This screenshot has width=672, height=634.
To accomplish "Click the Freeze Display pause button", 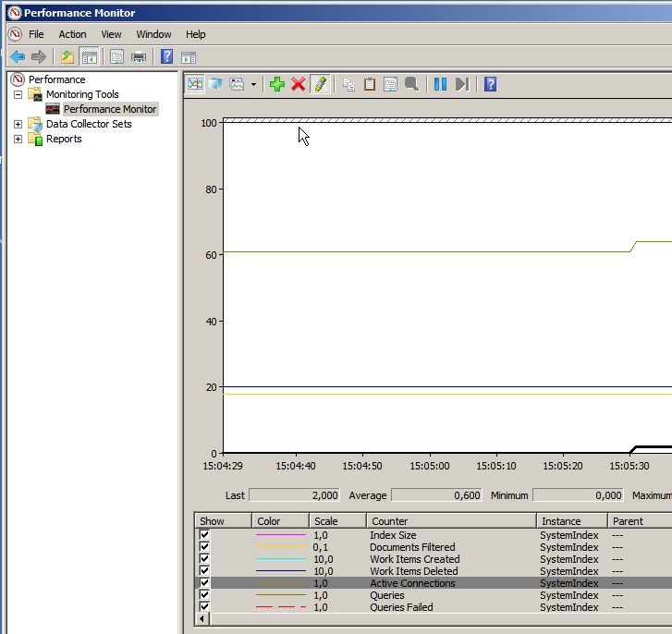I will (440, 84).
